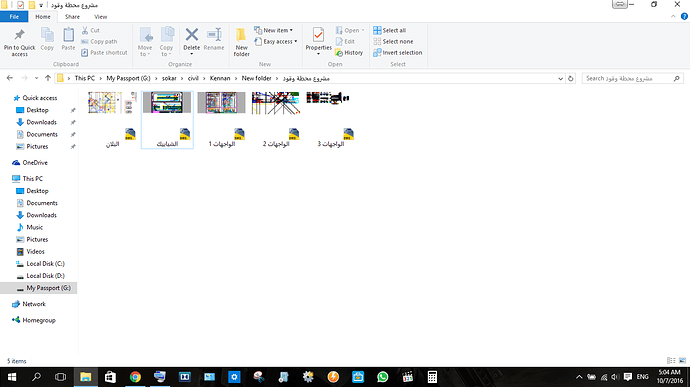This screenshot has width=690, height=387.
Task: Select the الشبابيك drawing file
Action: click(167, 120)
